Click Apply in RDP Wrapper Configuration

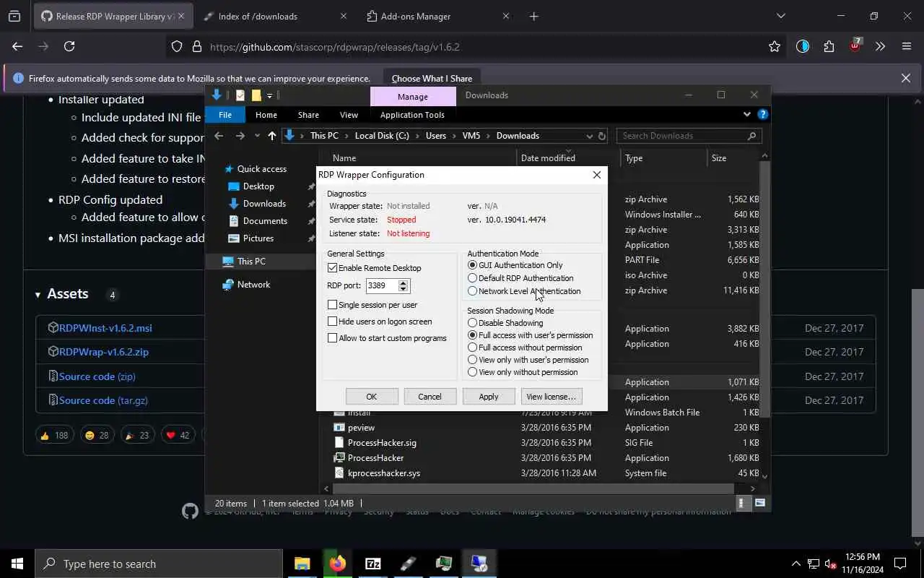point(489,397)
